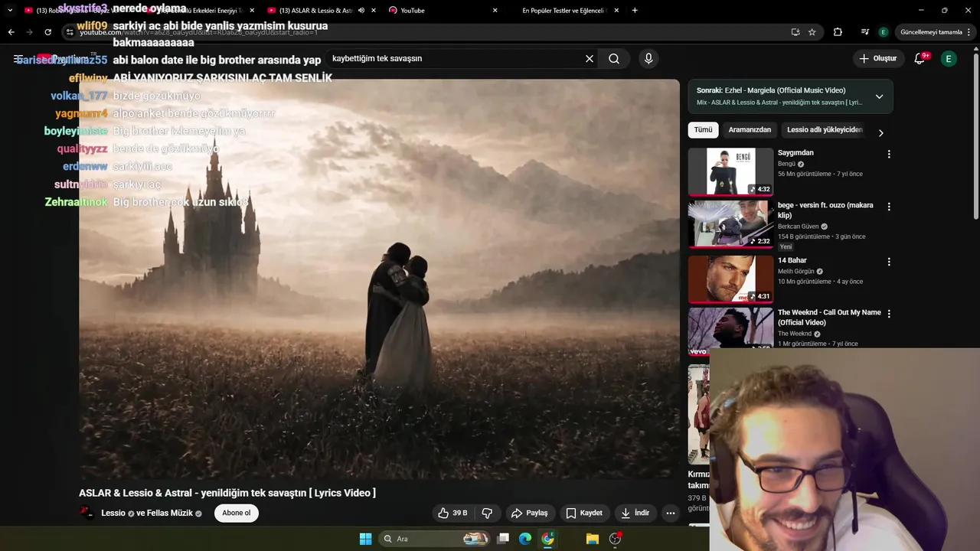
Task: Open the Melih Görgün channel link
Action: [796, 272]
